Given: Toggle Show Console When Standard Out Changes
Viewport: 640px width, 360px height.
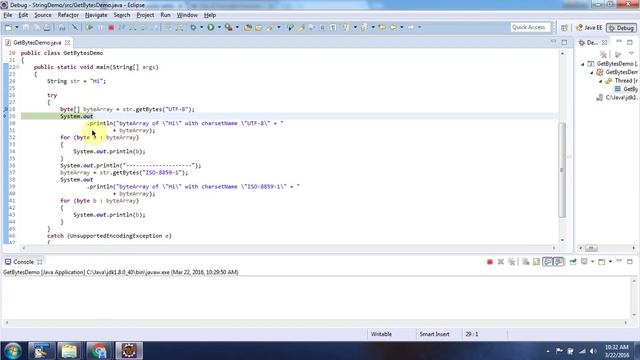Looking at the screenshot, I should [x=547, y=262].
